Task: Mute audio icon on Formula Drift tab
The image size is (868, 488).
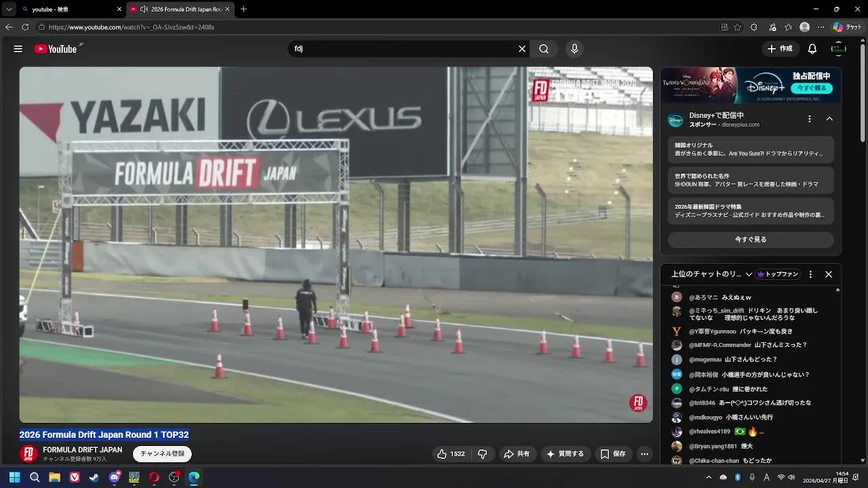Action: tap(144, 9)
